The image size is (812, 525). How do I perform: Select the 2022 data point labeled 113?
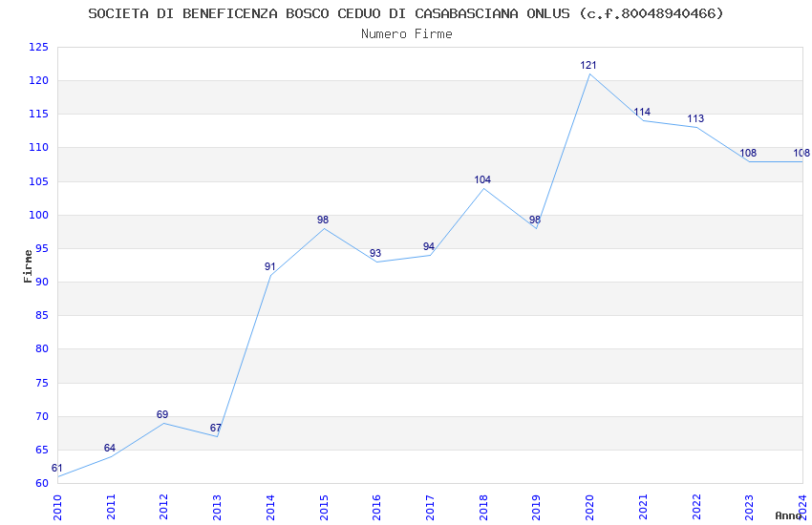tap(695, 118)
